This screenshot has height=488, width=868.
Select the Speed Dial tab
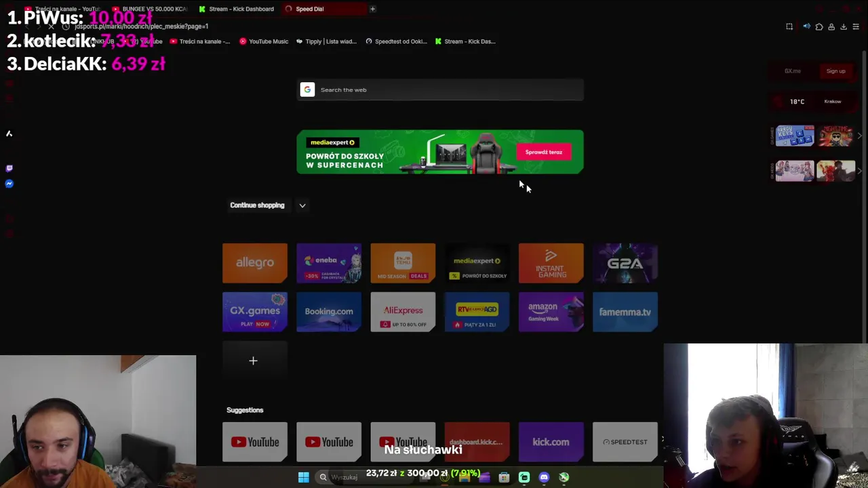click(x=324, y=9)
